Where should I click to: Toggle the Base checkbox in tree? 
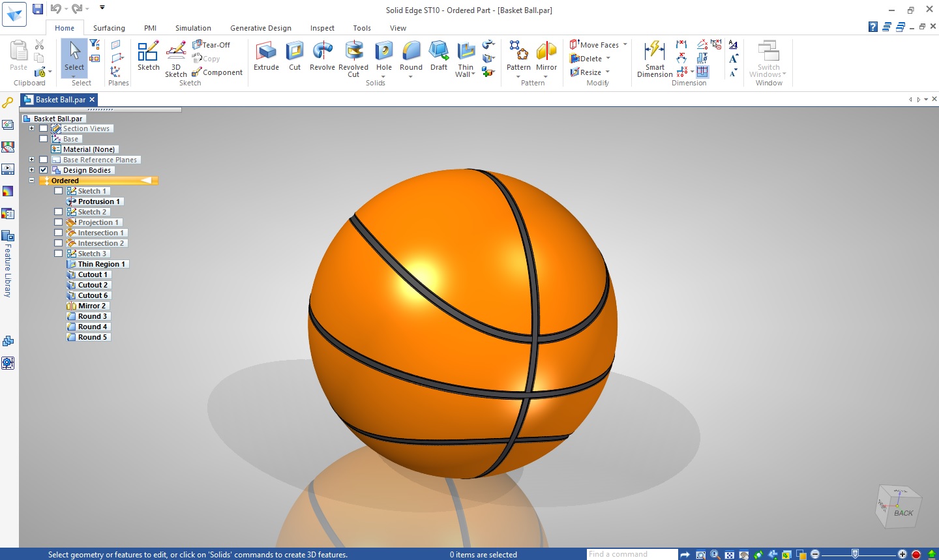coord(43,139)
